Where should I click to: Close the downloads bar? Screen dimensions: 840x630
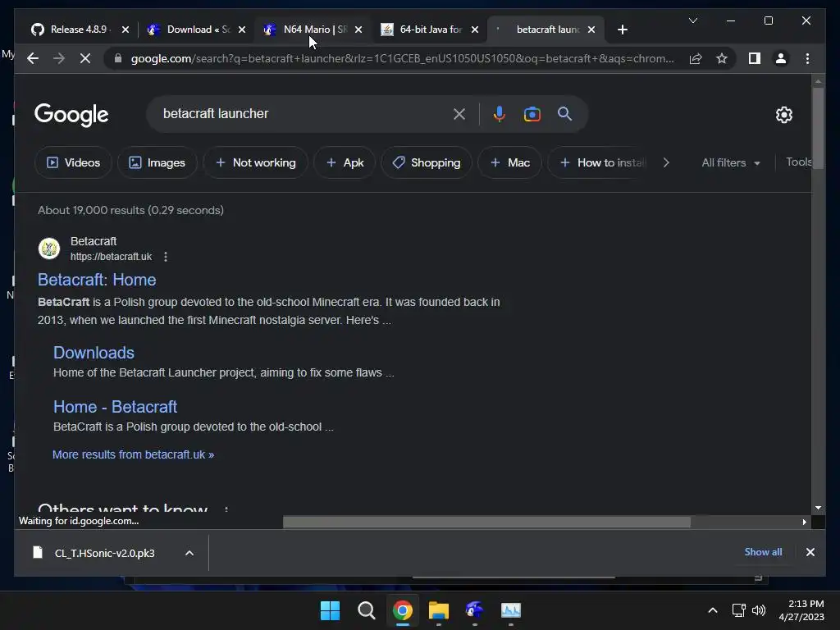click(810, 552)
